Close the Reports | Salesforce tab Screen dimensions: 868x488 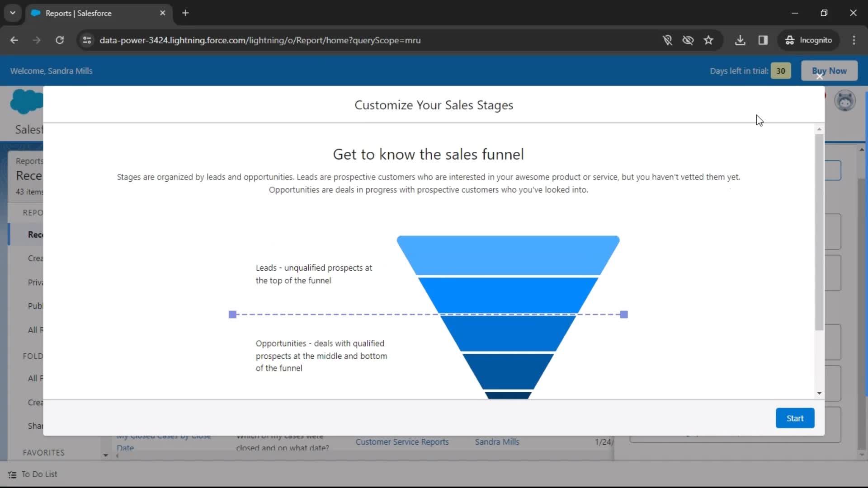[163, 13]
